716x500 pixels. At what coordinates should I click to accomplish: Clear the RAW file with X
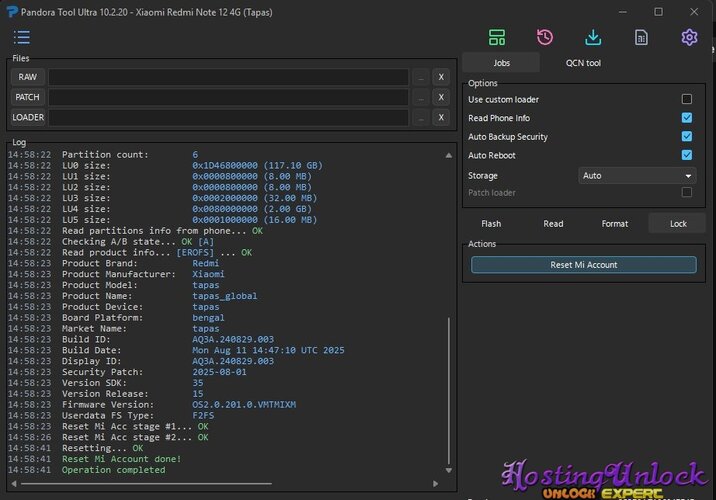coord(441,77)
